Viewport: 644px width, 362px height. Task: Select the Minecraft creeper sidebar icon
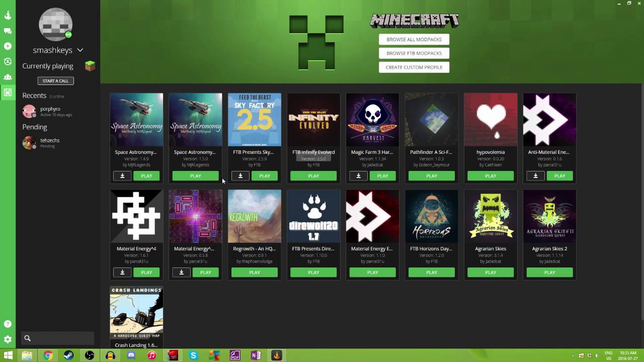click(8, 92)
